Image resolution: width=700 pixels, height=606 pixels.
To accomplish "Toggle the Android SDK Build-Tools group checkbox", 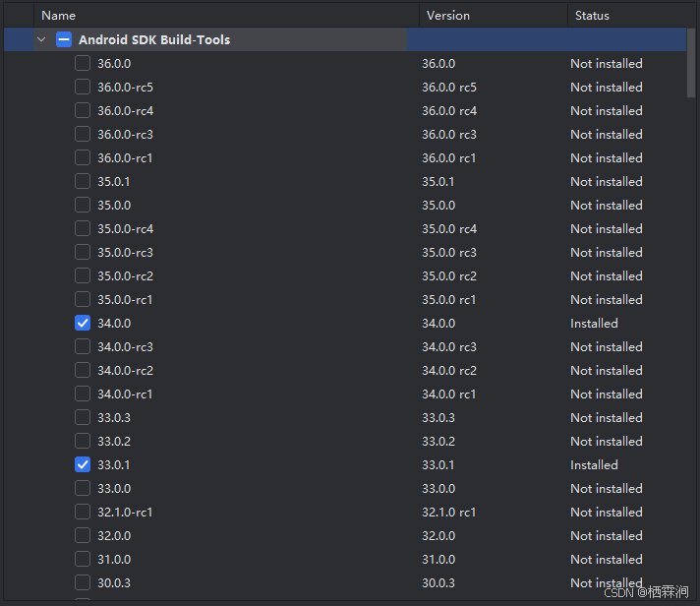I will pyautogui.click(x=64, y=39).
